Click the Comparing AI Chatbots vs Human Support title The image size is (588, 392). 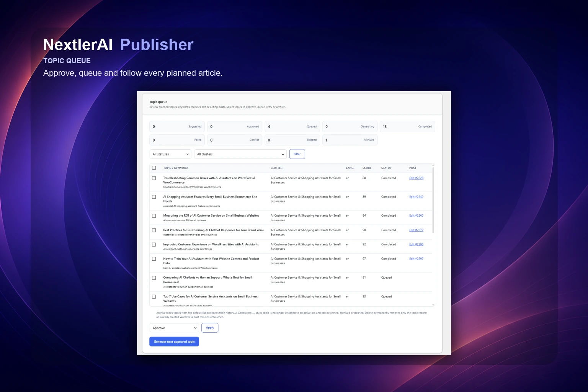(207, 280)
